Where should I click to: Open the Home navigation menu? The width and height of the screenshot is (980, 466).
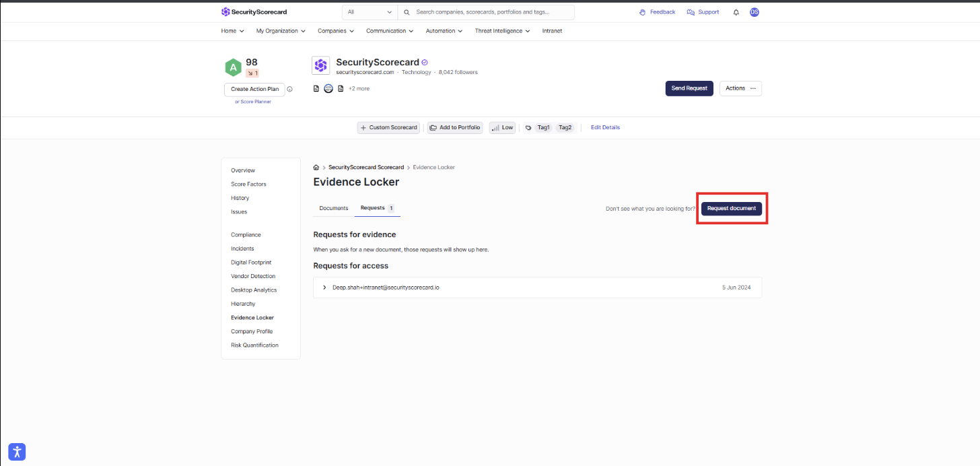coord(232,31)
